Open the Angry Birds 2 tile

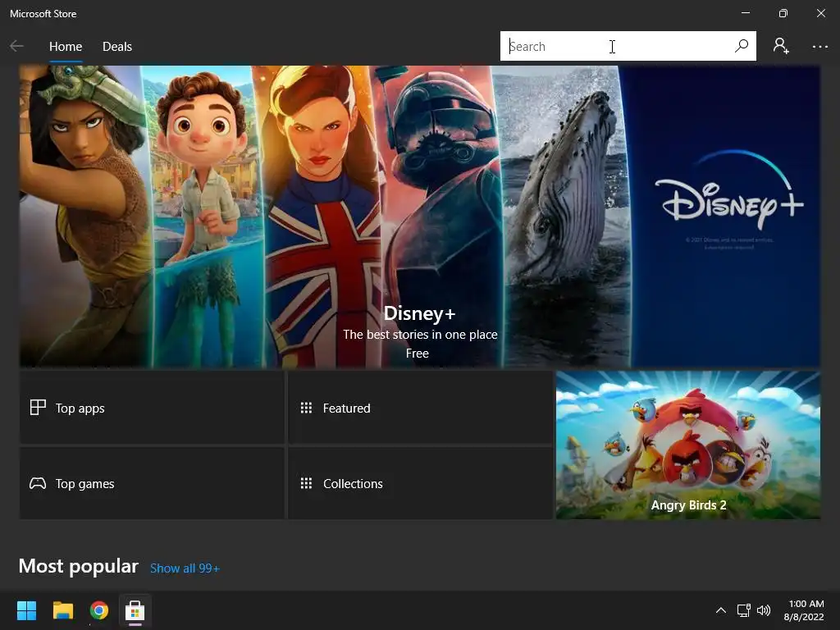point(688,445)
